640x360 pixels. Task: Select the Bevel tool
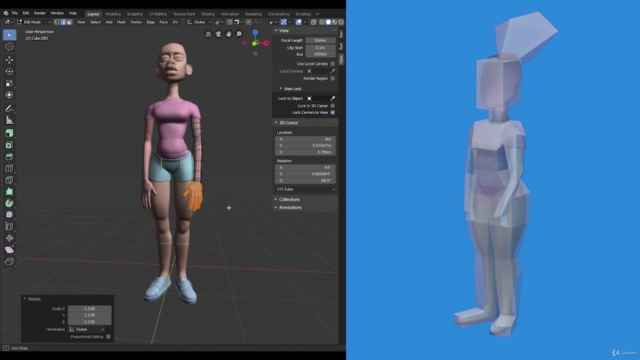tap(9, 157)
